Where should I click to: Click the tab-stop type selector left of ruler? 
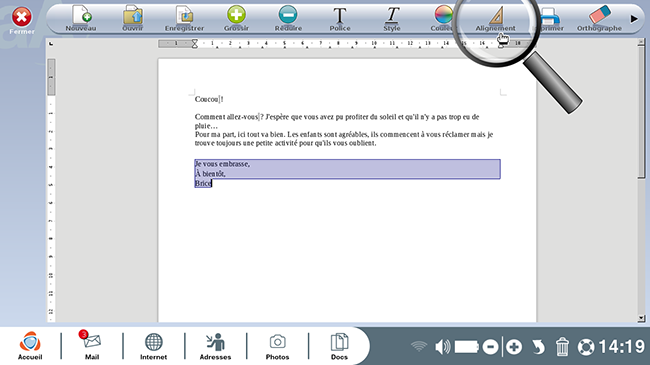51,44
